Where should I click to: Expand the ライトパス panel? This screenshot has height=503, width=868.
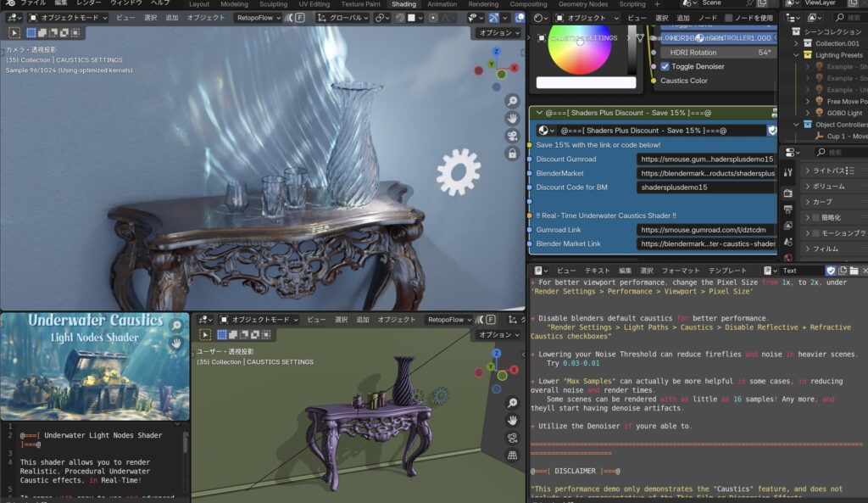click(x=832, y=170)
